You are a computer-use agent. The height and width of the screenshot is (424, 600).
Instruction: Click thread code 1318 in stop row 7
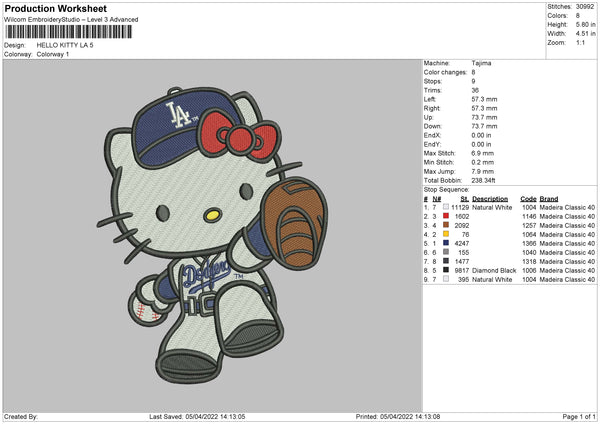[529, 261]
